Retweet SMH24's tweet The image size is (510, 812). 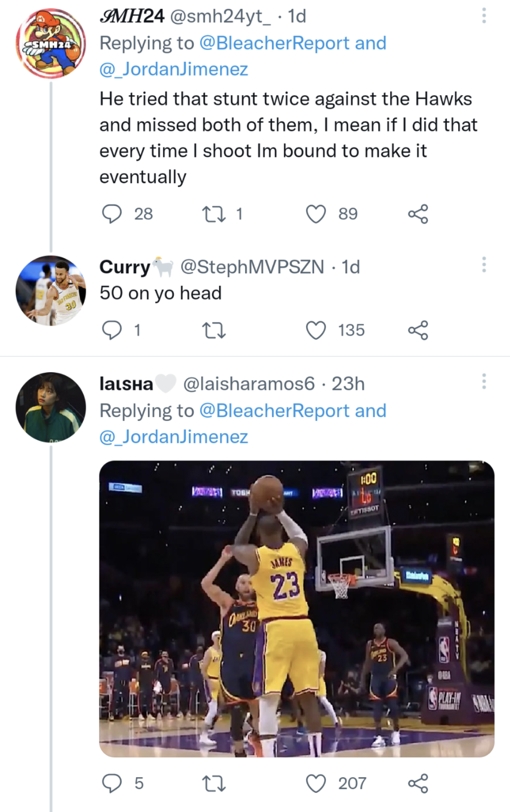(x=214, y=214)
